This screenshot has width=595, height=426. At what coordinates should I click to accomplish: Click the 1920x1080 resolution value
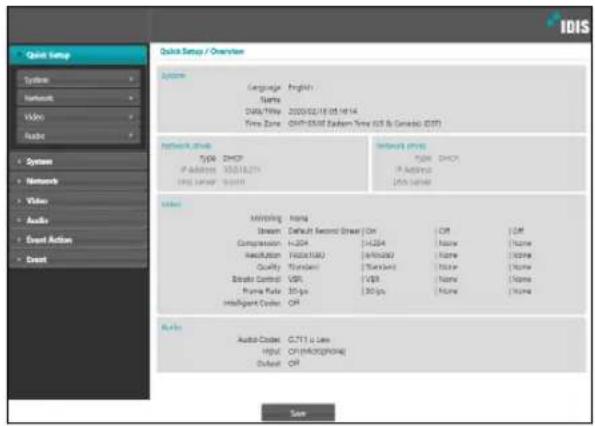pos(306,255)
